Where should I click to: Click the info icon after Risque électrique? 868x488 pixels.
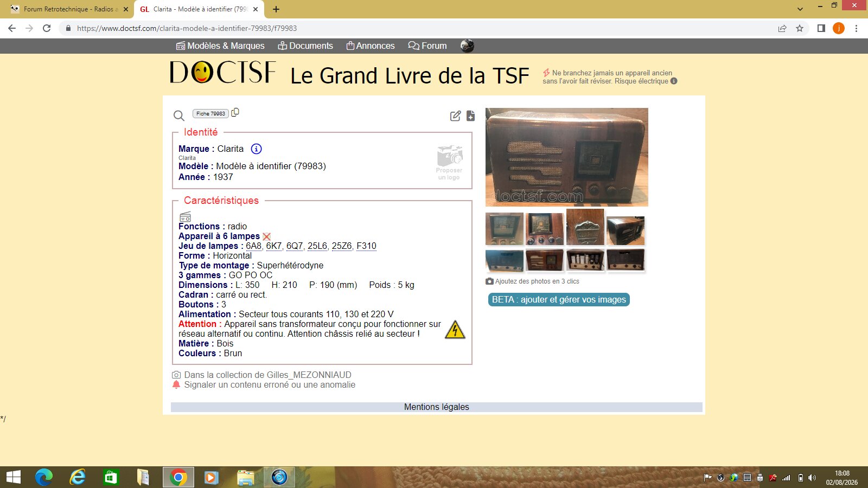point(674,81)
